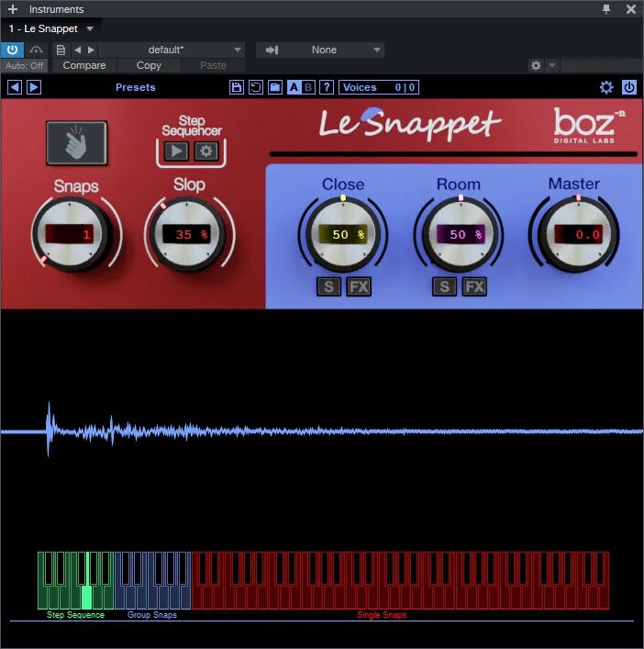644x649 pixels.
Task: Open the Presets menu
Action: pyautogui.click(x=135, y=87)
